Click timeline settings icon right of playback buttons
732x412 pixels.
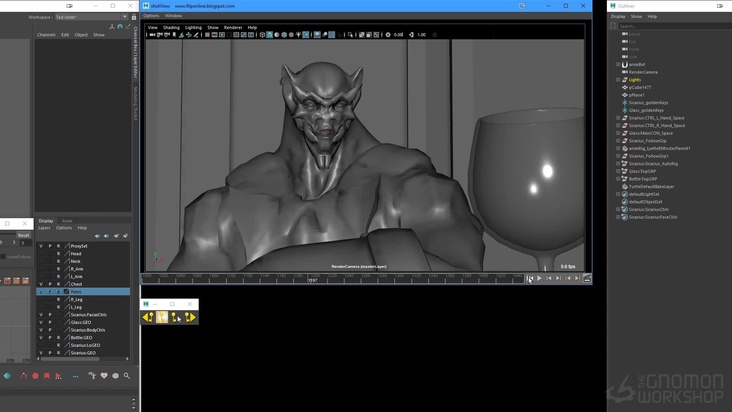(587, 278)
